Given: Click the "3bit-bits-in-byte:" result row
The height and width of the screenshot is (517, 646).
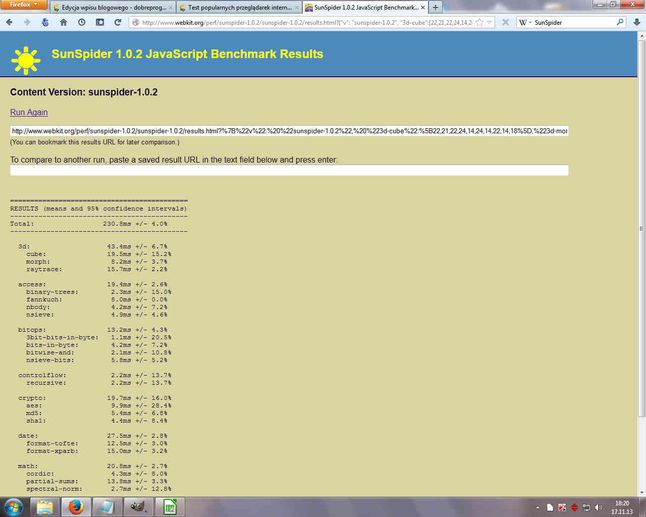Looking at the screenshot, I should click(x=98, y=337).
